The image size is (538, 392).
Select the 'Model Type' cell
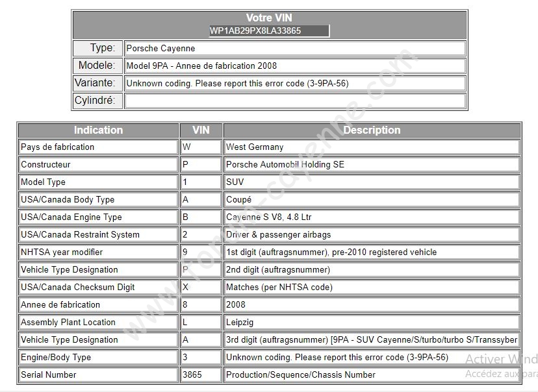pyautogui.click(x=99, y=182)
